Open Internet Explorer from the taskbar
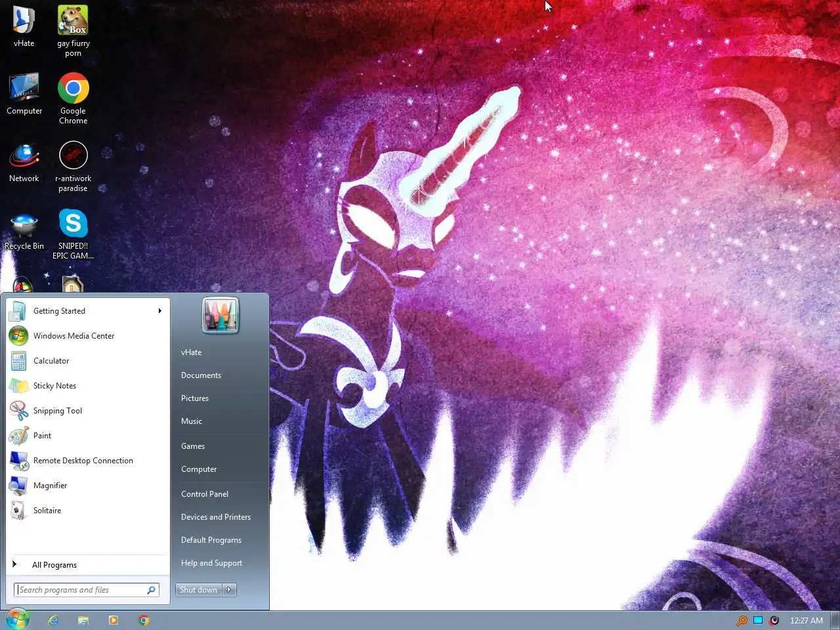 pyautogui.click(x=53, y=620)
